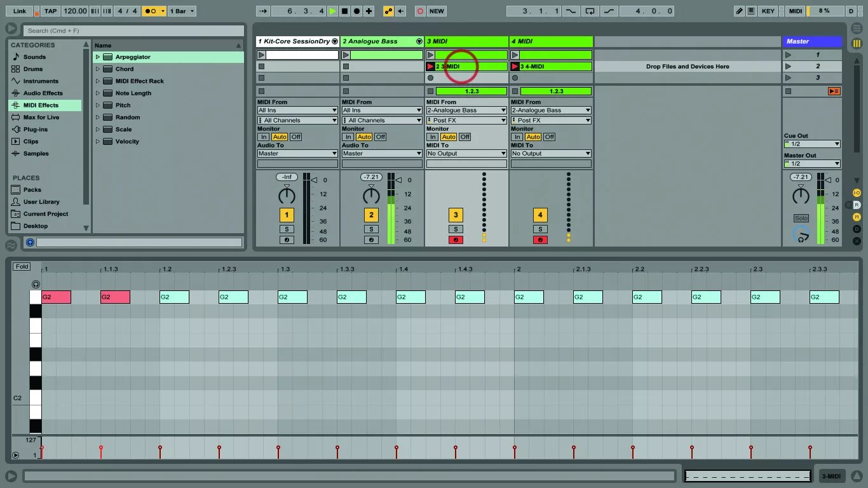
Task: Toggle Draw Mode pencil icon
Action: point(739,11)
